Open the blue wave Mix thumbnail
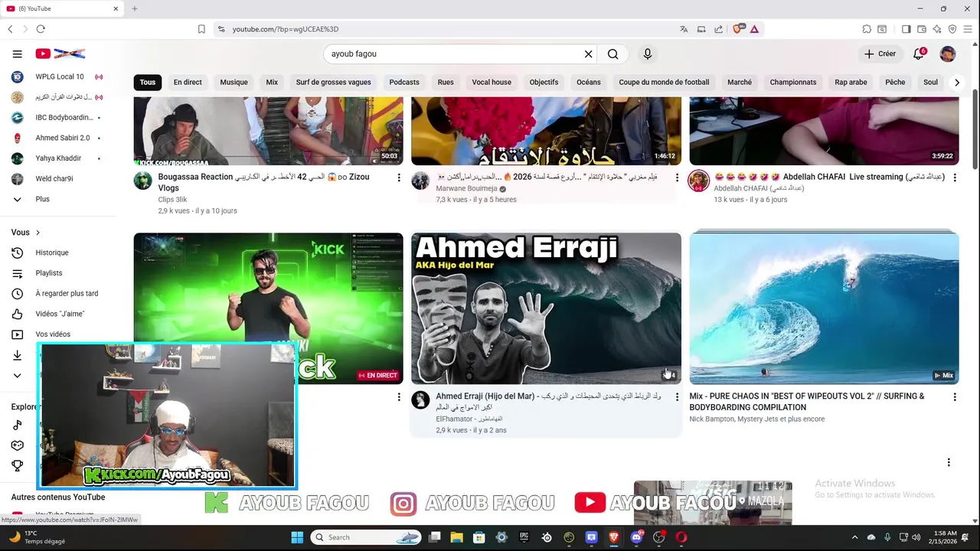Image resolution: width=980 pixels, height=551 pixels. point(824,308)
